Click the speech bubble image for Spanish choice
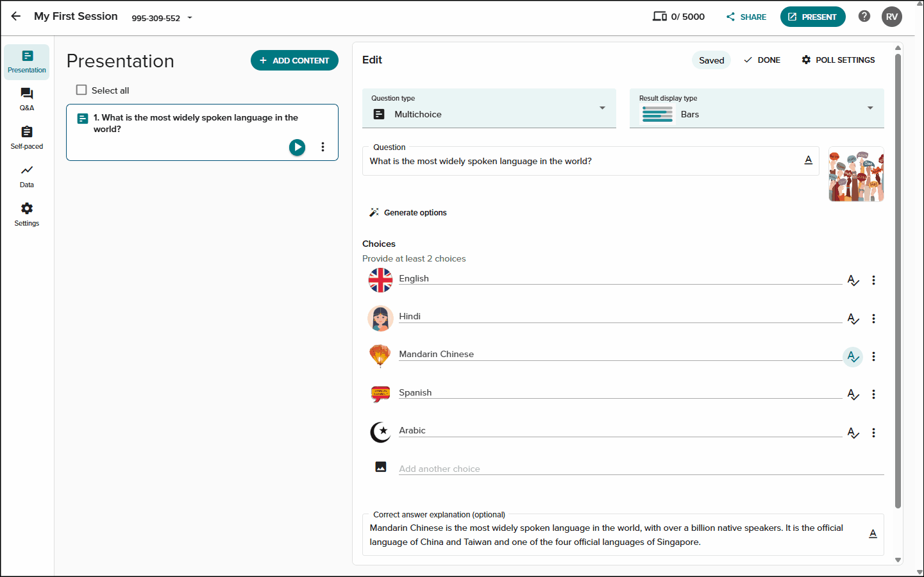The height and width of the screenshot is (577, 924). (x=380, y=394)
